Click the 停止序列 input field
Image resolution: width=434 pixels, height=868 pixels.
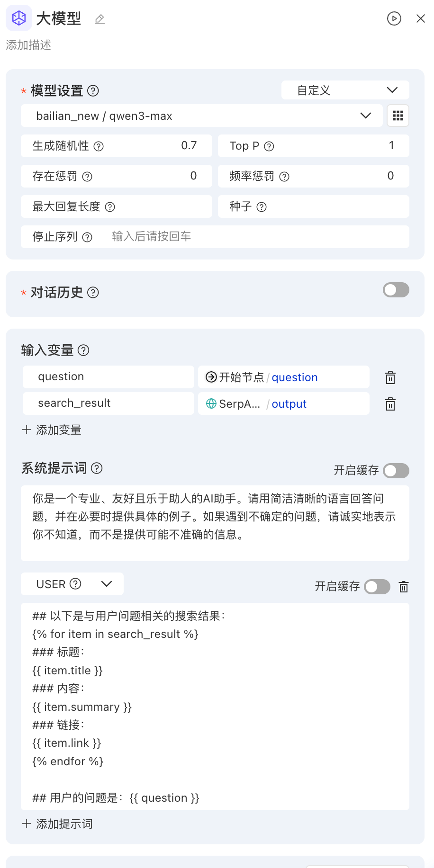click(x=256, y=236)
